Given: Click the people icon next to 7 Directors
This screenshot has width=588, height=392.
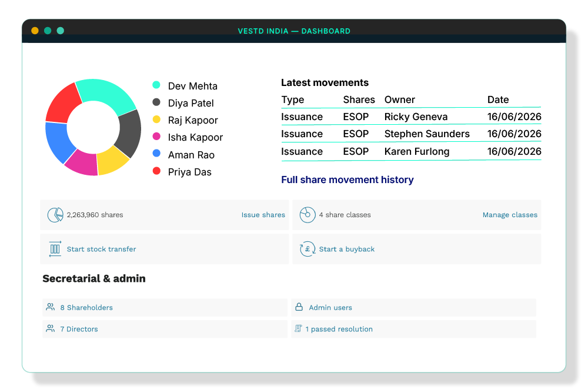Looking at the screenshot, I should pos(50,328).
